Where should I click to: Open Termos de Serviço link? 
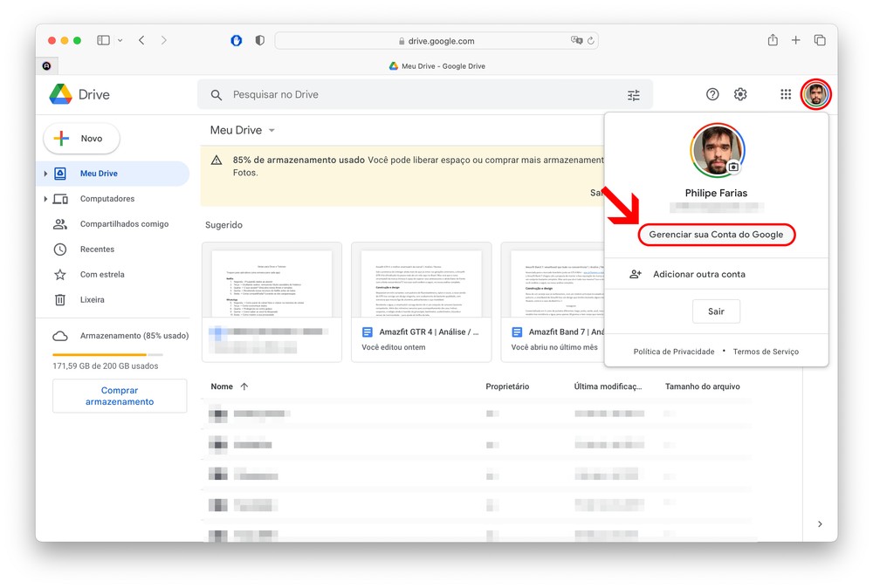pos(766,352)
